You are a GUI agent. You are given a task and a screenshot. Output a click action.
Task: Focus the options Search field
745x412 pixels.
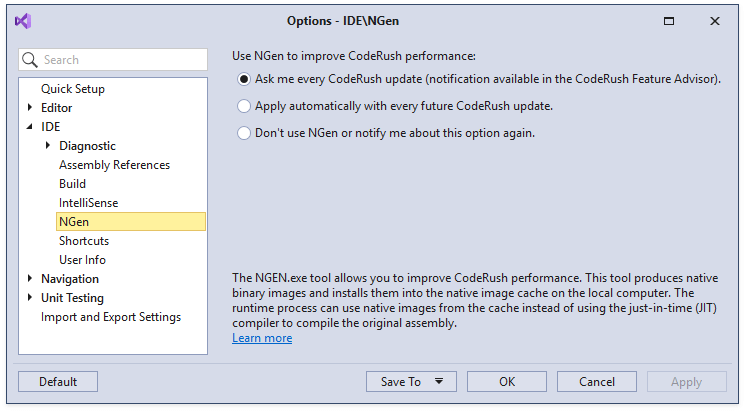[122, 60]
